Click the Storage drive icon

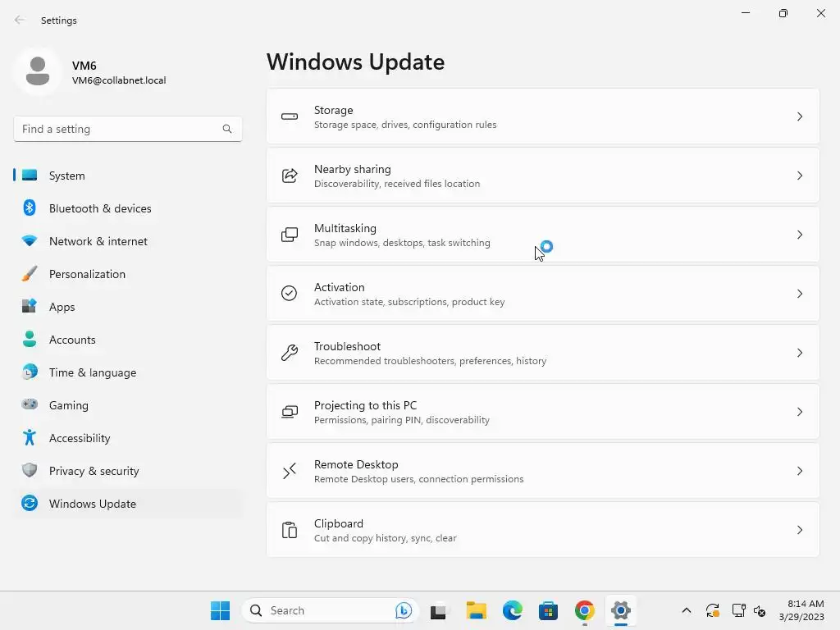[x=290, y=116]
